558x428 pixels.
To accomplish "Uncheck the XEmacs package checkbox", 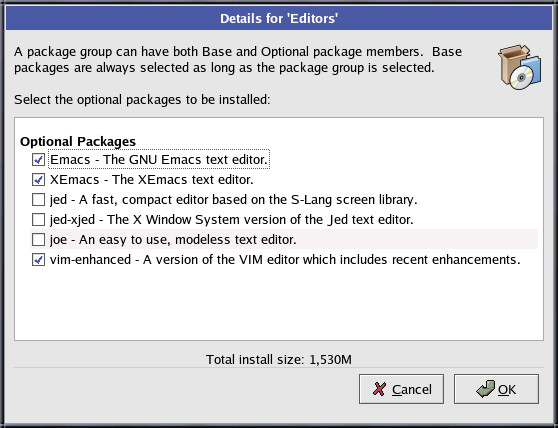I will pyautogui.click(x=38, y=180).
